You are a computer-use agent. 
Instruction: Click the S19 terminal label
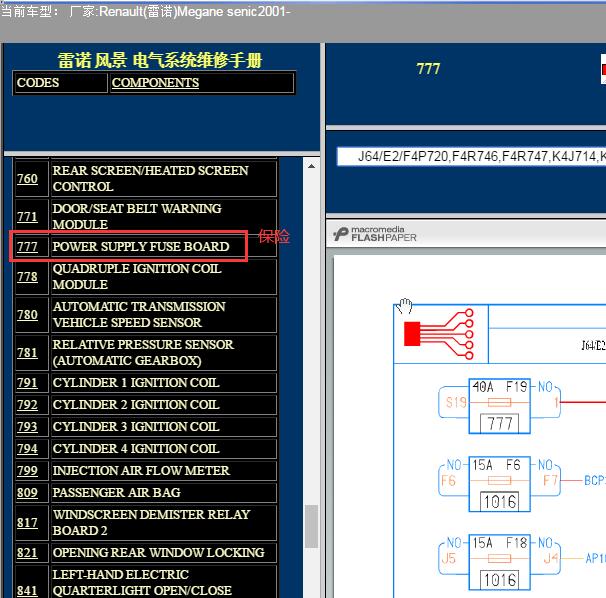tap(456, 403)
